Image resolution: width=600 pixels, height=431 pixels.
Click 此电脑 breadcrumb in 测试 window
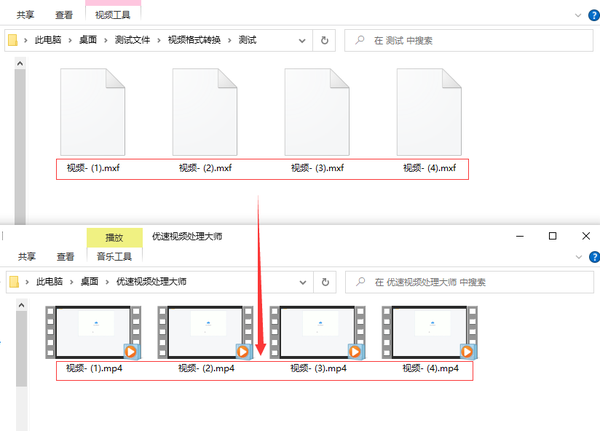(48, 40)
